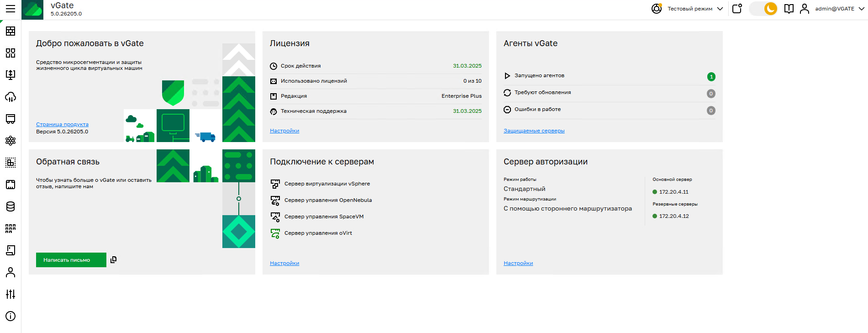Screen dimensions: 868x333
Task: Click С помощью стороннего маршрутизатора text
Action: click(568, 208)
